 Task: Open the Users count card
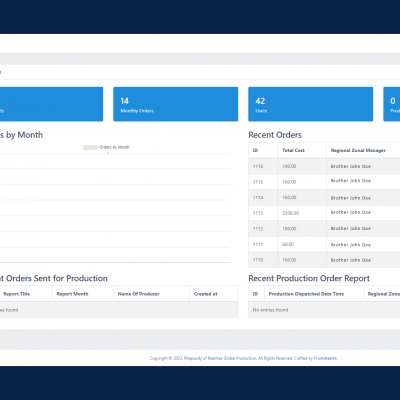311,104
